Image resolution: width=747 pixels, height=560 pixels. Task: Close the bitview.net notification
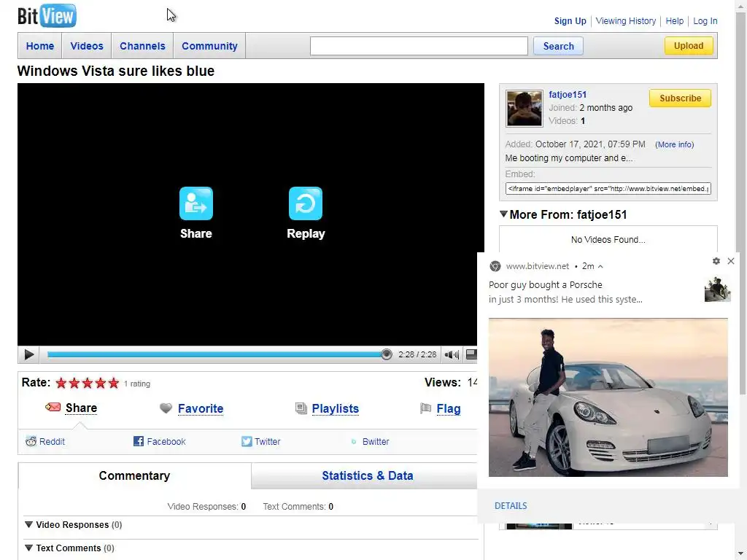click(x=731, y=261)
